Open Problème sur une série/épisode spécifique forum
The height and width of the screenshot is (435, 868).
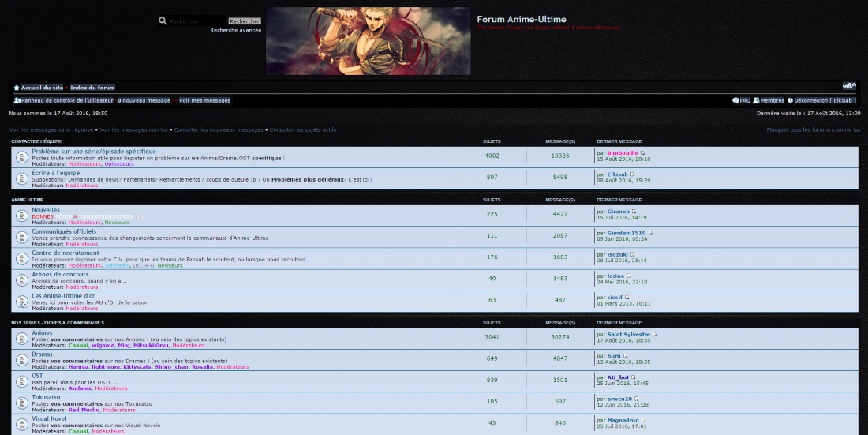pyautogui.click(x=94, y=152)
